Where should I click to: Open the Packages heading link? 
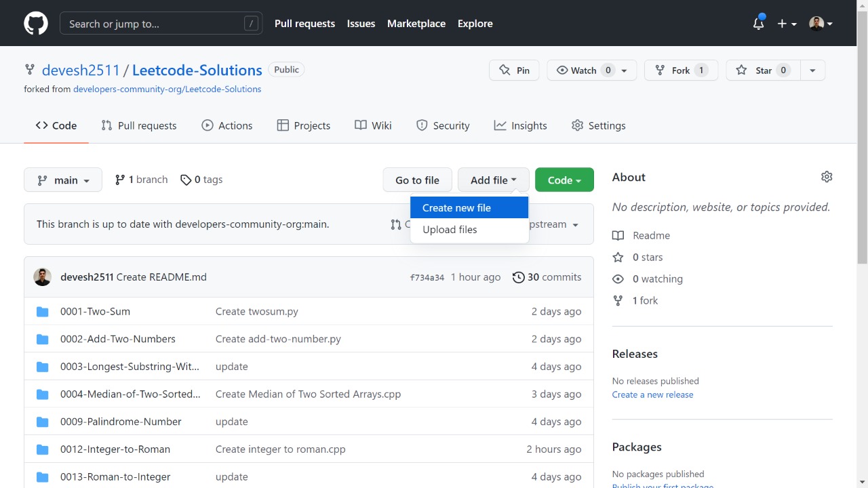637,447
